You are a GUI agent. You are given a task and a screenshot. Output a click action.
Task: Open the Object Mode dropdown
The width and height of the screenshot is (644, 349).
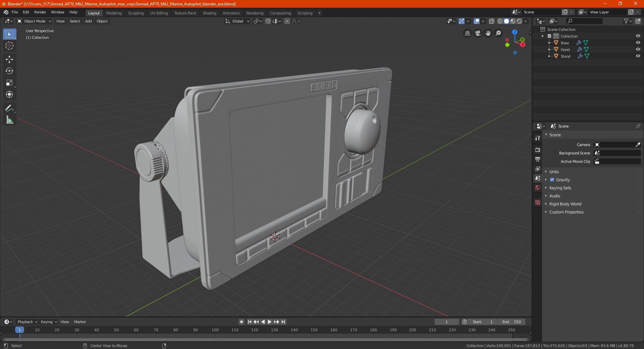34,21
